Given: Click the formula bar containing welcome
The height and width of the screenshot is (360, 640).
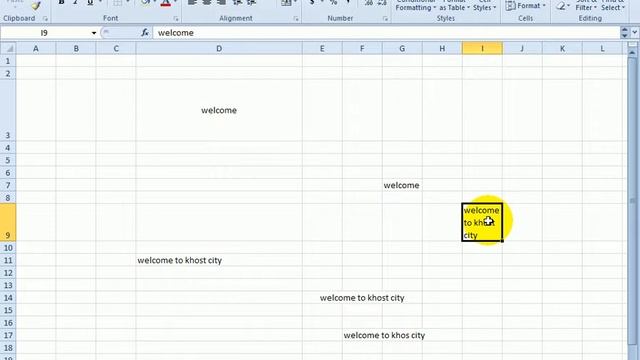Looking at the screenshot, I should coord(387,33).
